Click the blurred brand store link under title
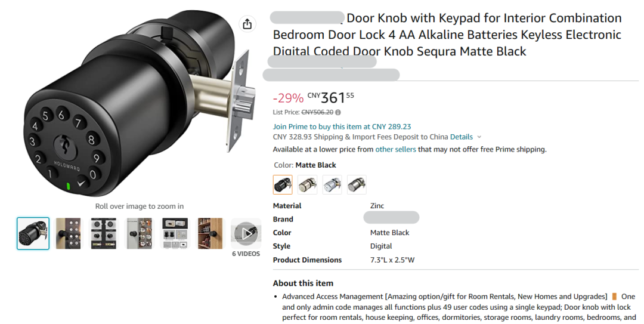The image size is (644, 324). [x=322, y=61]
